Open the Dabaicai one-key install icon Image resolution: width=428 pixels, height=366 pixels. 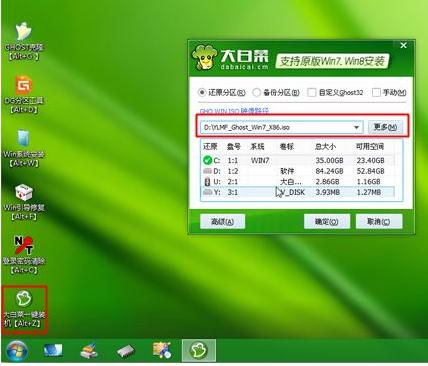tap(24, 298)
